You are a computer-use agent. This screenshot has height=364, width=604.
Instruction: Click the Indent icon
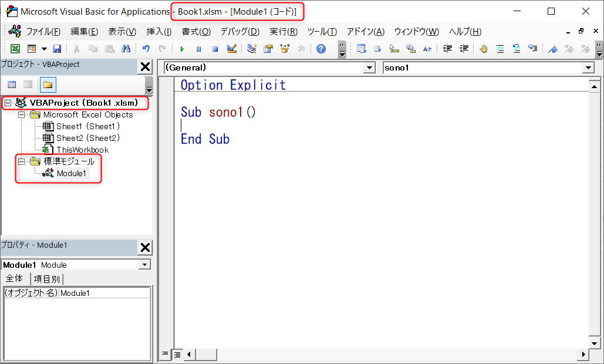click(x=447, y=49)
